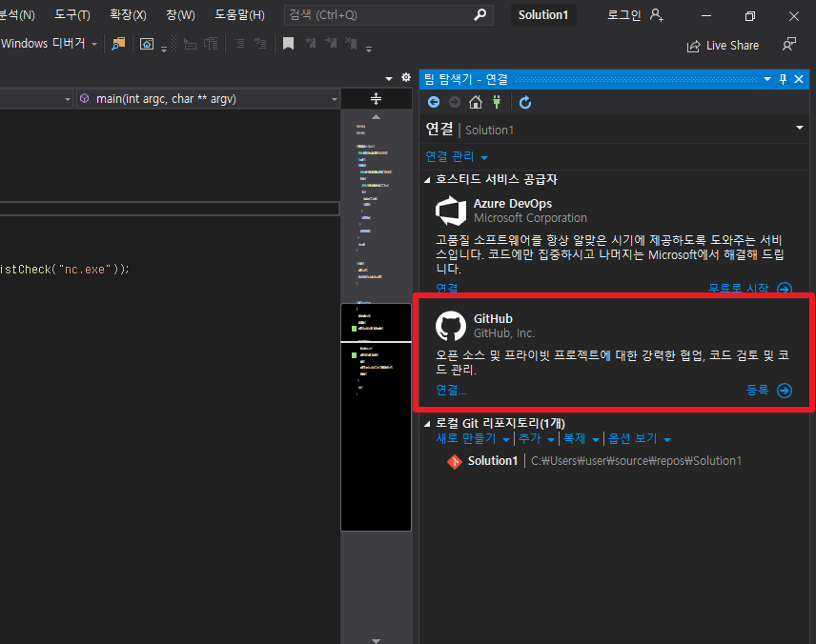Click the 로그인 sign-in link
The height and width of the screenshot is (644, 816).
[624, 15]
